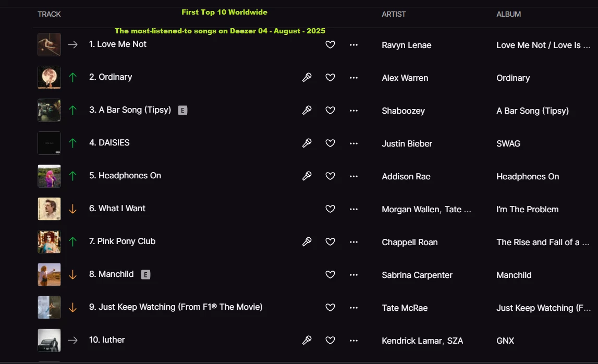Sort by the TRACK column header
Viewport: 598px width, 364px height.
(x=50, y=14)
